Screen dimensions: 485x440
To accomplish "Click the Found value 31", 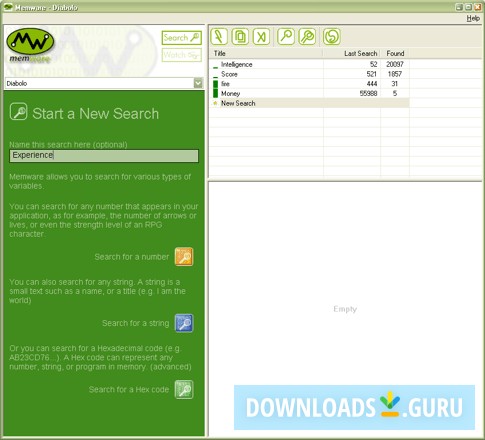I will click(395, 84).
